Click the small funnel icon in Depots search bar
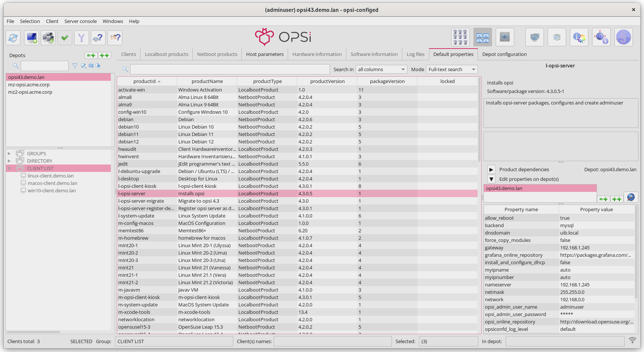Viewport: 644px width, 352px height. coord(75,66)
